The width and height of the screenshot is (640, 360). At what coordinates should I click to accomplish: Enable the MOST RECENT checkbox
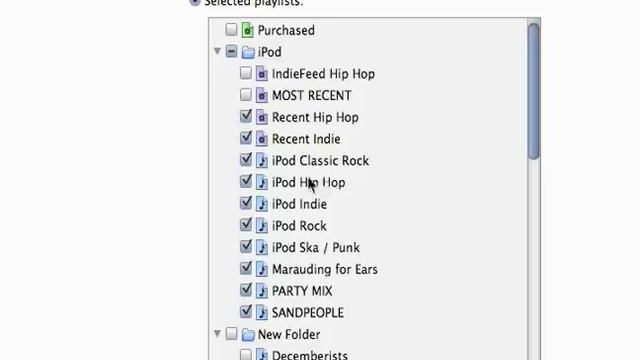[246, 95]
